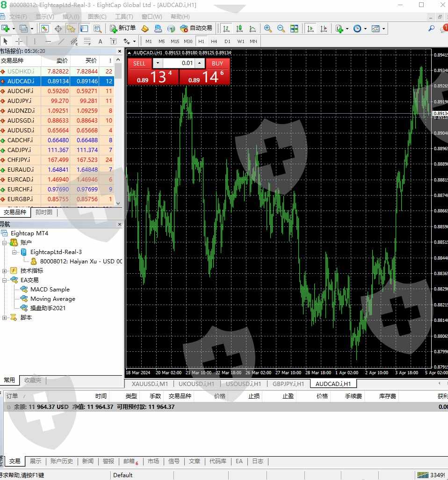Image resolution: width=448 pixels, height=480 pixels.
Task: Toggle the Market Watch window icon
Action: 45,29
